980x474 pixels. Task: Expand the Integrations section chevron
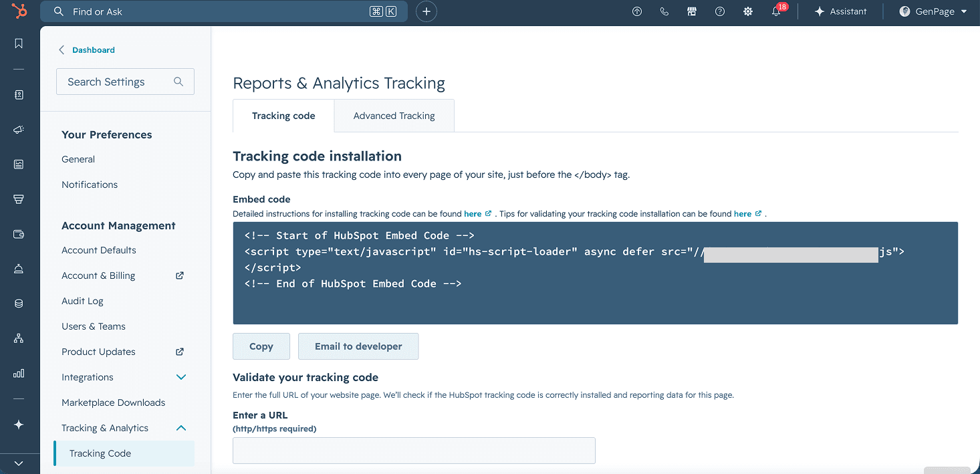tap(181, 377)
